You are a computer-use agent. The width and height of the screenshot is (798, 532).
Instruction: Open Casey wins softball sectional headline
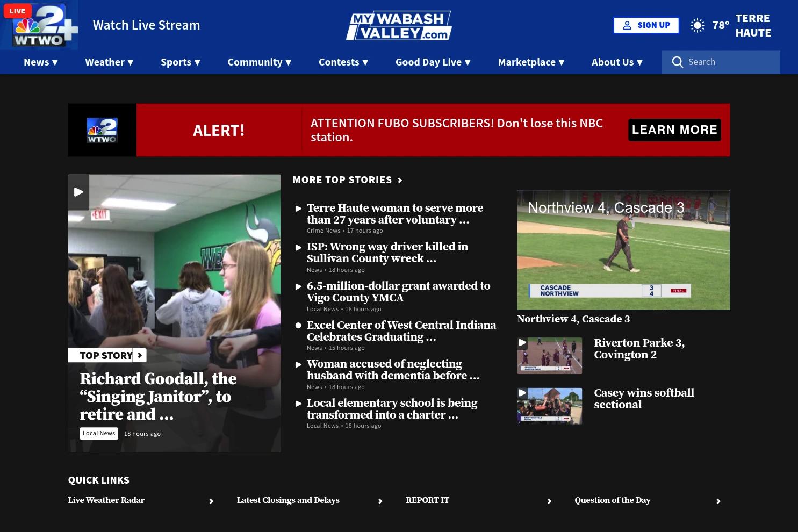point(644,399)
